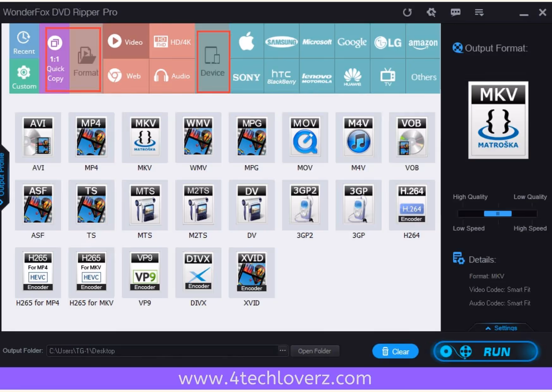Image resolution: width=552 pixels, height=392 pixels.
Task: Click the settings gear in the title bar
Action: click(431, 12)
